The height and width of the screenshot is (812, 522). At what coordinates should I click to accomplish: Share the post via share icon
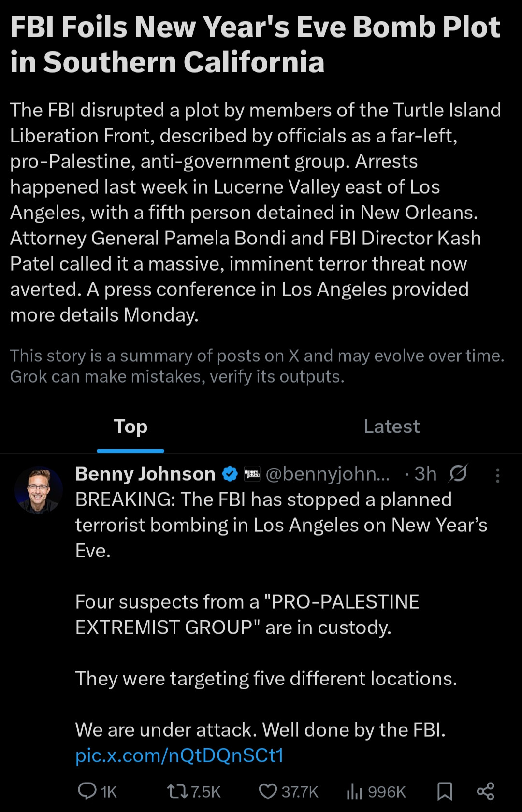[x=485, y=791]
